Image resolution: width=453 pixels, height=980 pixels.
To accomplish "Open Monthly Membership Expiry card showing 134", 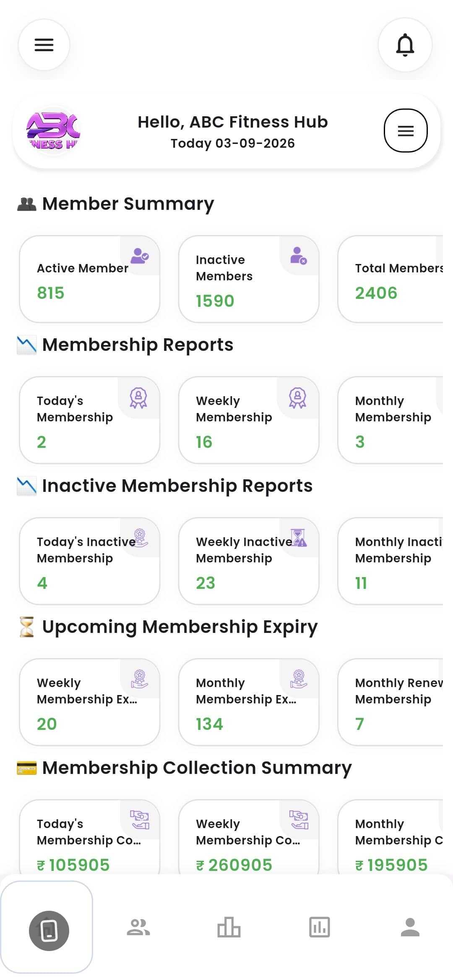I will pyautogui.click(x=249, y=702).
